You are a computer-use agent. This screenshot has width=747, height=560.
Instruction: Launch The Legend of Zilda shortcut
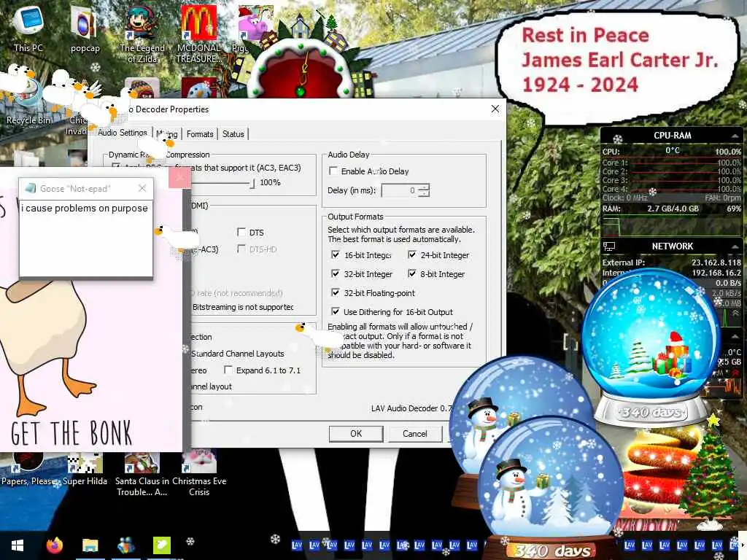point(142,34)
